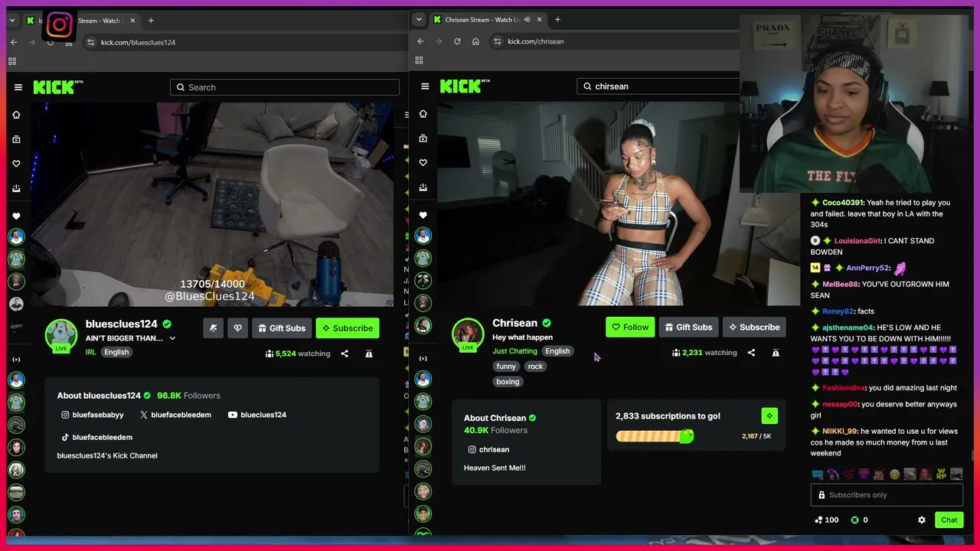The image size is (980, 551).
Task: Open the hamburger menu in the Chrisean window
Action: [425, 86]
